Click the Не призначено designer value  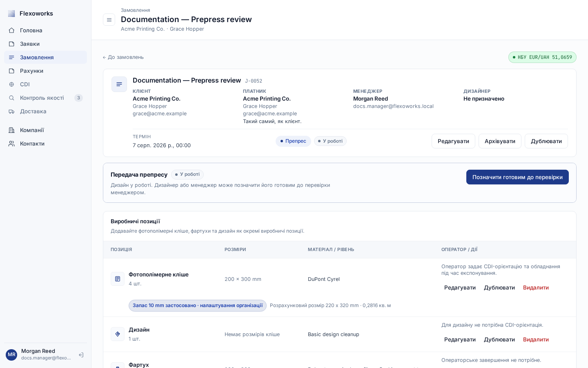tap(484, 99)
